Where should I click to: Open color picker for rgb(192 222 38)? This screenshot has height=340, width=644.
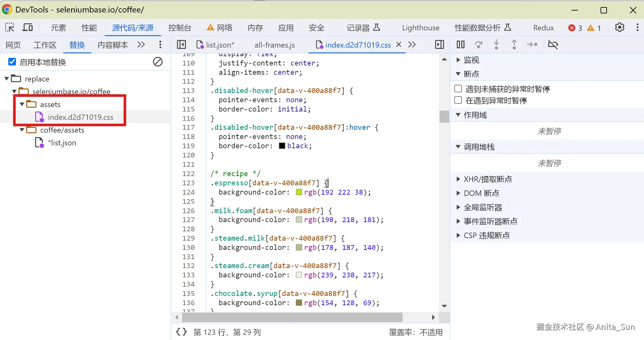pyautogui.click(x=299, y=192)
